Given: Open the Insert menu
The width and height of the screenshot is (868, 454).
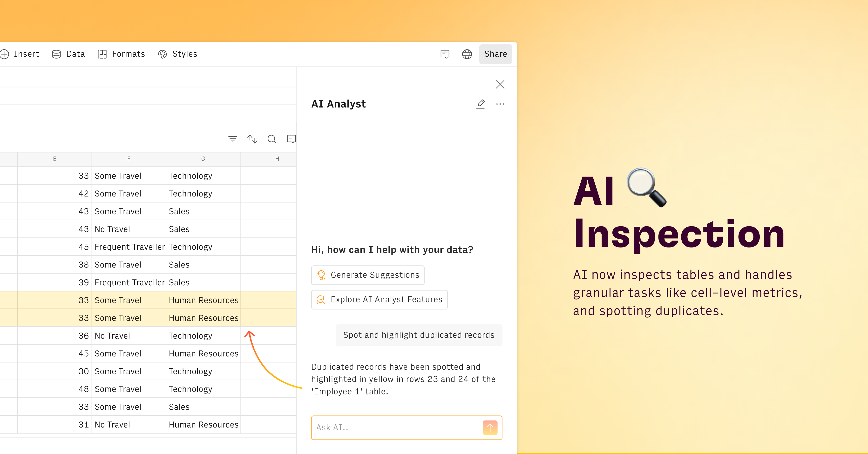Looking at the screenshot, I should pyautogui.click(x=20, y=54).
